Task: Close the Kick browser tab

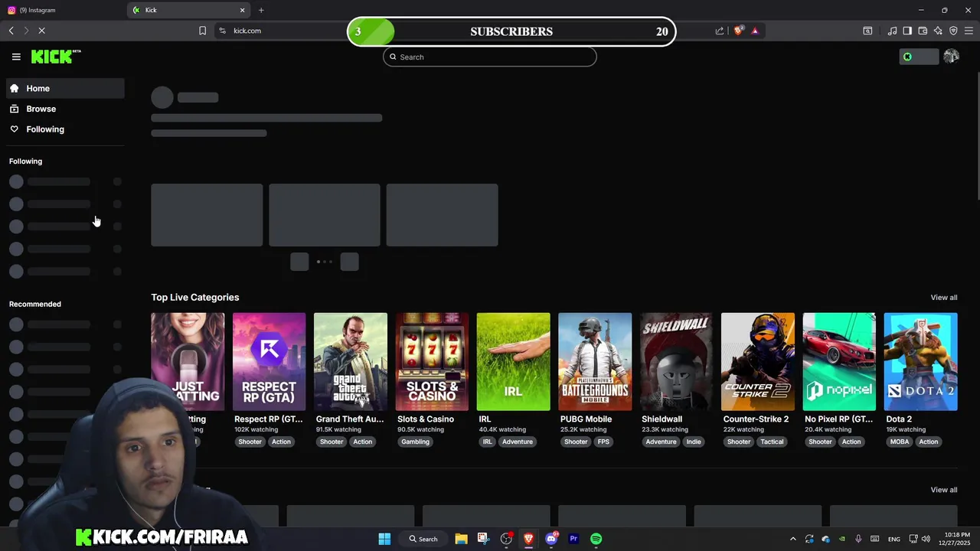Action: tap(243, 10)
